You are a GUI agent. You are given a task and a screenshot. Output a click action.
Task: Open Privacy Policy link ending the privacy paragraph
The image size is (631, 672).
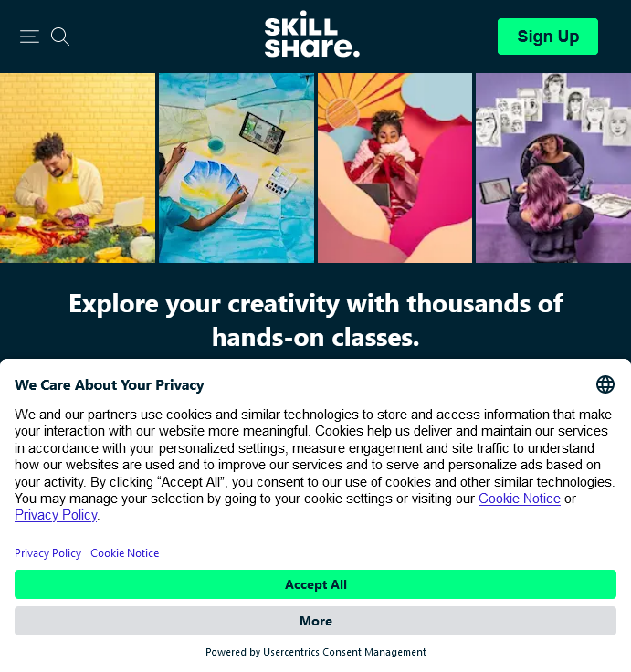(x=56, y=515)
